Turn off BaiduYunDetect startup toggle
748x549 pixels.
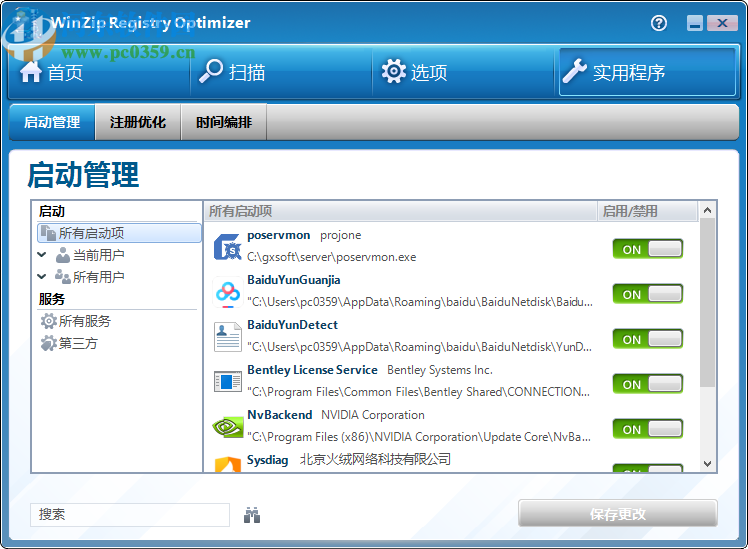click(648, 339)
